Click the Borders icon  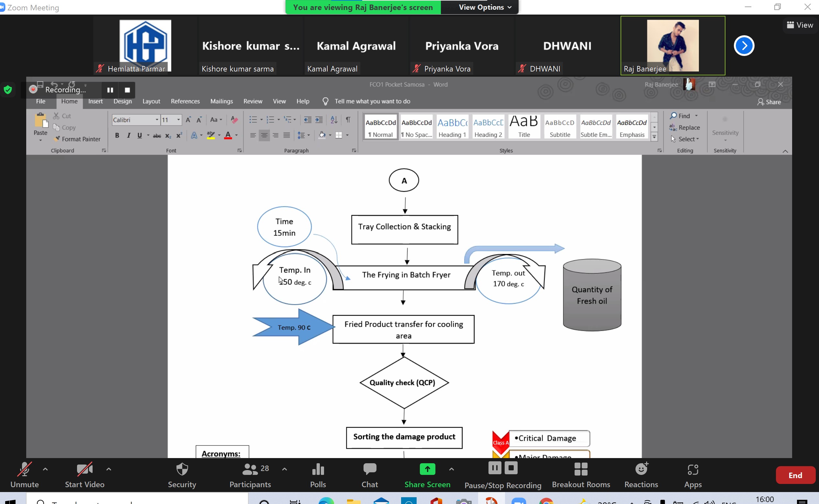(x=339, y=135)
